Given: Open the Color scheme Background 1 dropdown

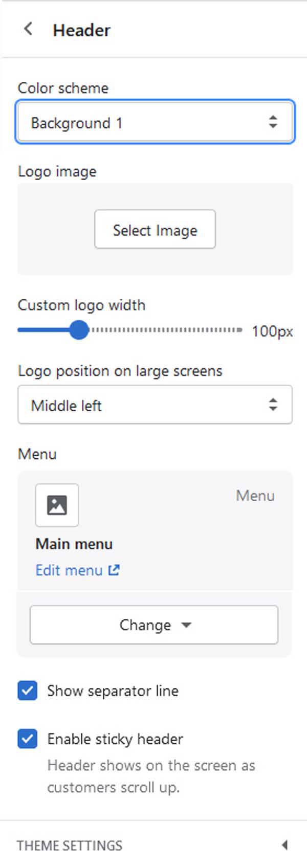Looking at the screenshot, I should coord(155,122).
